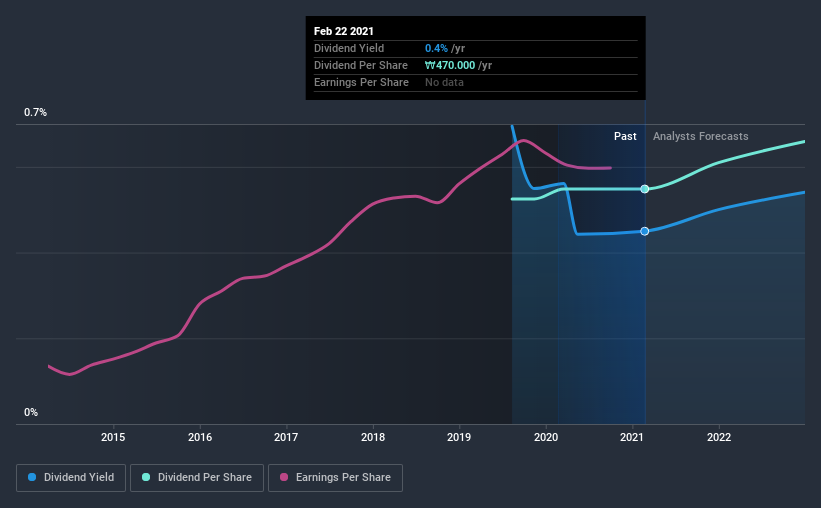Click the blue Dividend Yield legend dot

[x=32, y=477]
